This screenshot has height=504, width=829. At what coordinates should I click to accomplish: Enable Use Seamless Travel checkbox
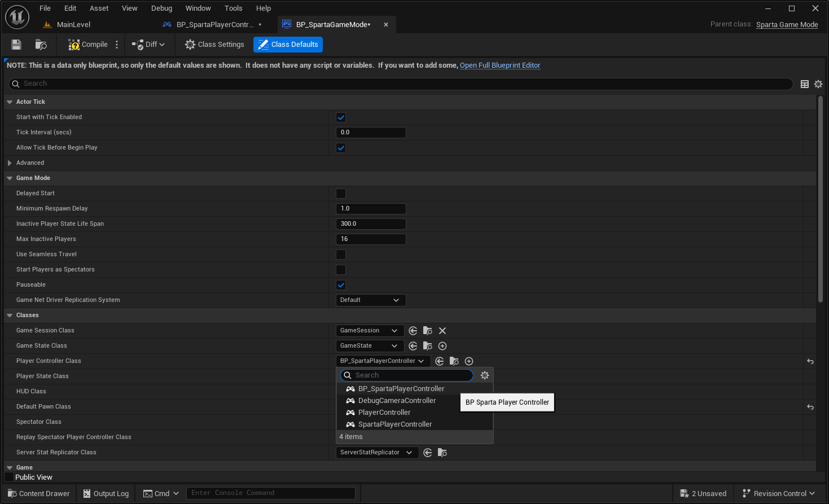[x=341, y=255]
